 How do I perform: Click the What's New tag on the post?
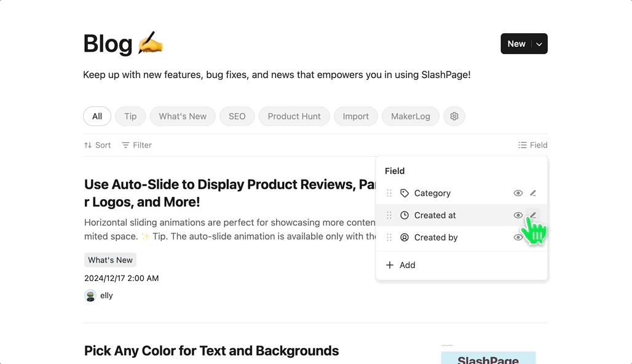(110, 260)
